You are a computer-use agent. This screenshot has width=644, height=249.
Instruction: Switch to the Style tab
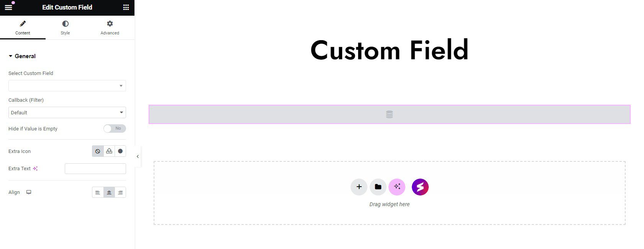coord(65,27)
